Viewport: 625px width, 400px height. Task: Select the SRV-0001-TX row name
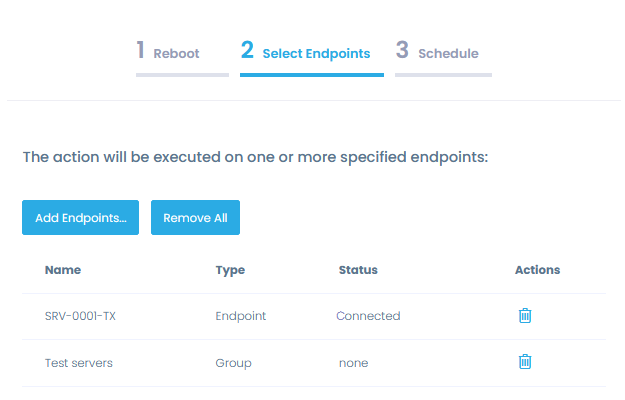80,316
